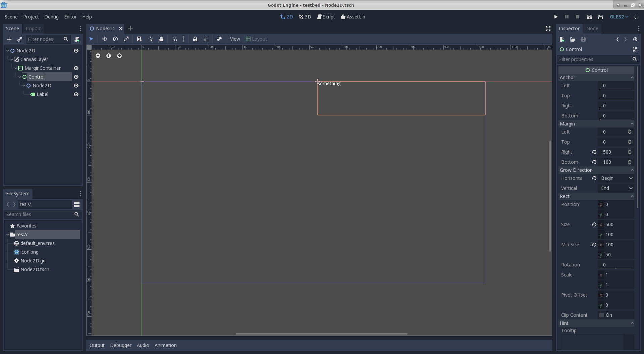Lock the selected object
Image resolution: width=644 pixels, height=354 pixels.
195,39
